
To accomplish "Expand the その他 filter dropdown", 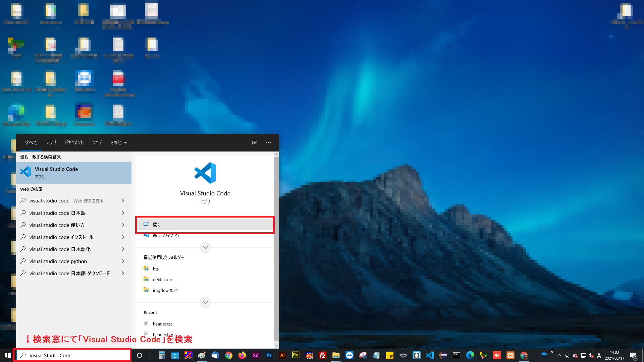I will [119, 142].
